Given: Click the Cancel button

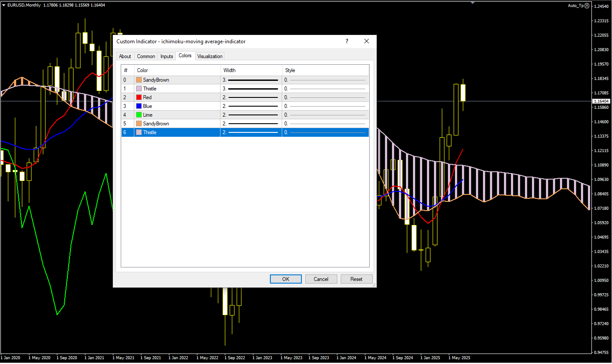Looking at the screenshot, I should pos(321,279).
